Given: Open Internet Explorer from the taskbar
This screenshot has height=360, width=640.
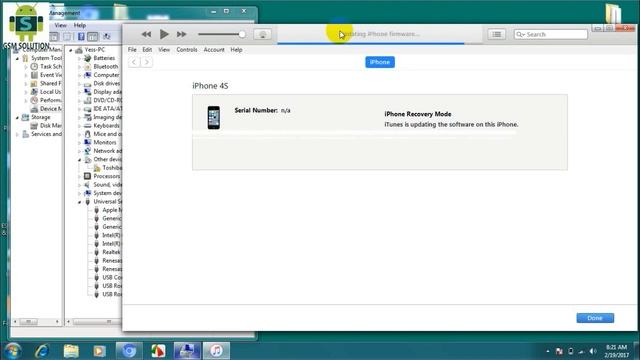Looking at the screenshot, I should coord(42,351).
